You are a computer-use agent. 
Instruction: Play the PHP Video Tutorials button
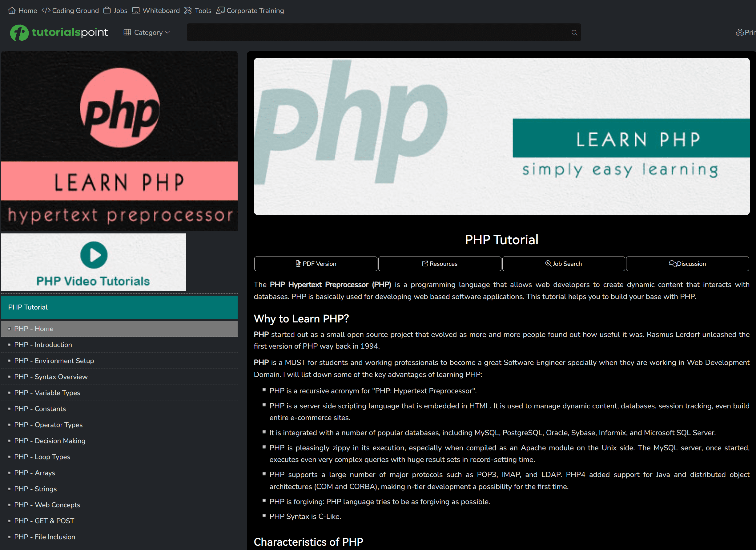coord(94,255)
